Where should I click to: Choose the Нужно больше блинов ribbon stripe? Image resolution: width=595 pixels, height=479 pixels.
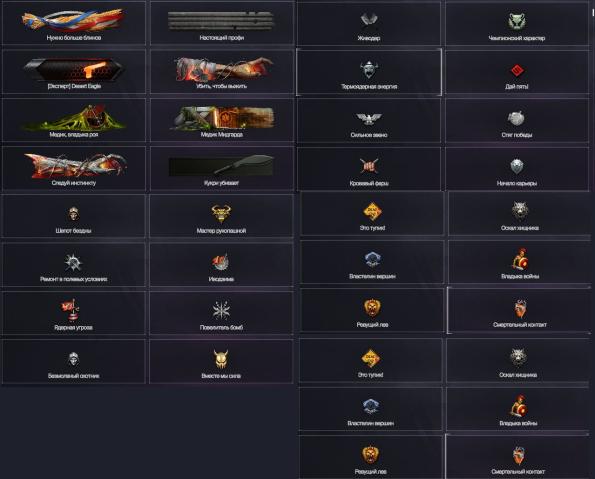tap(74, 23)
